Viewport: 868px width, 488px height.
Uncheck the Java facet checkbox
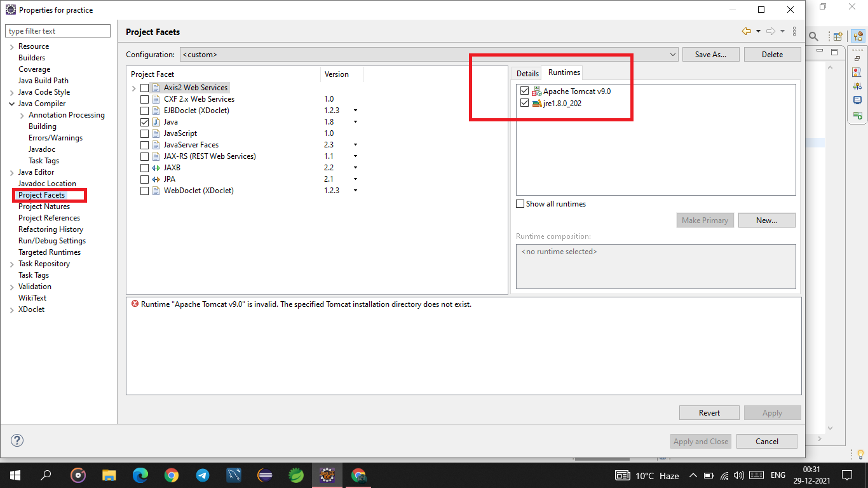point(144,122)
